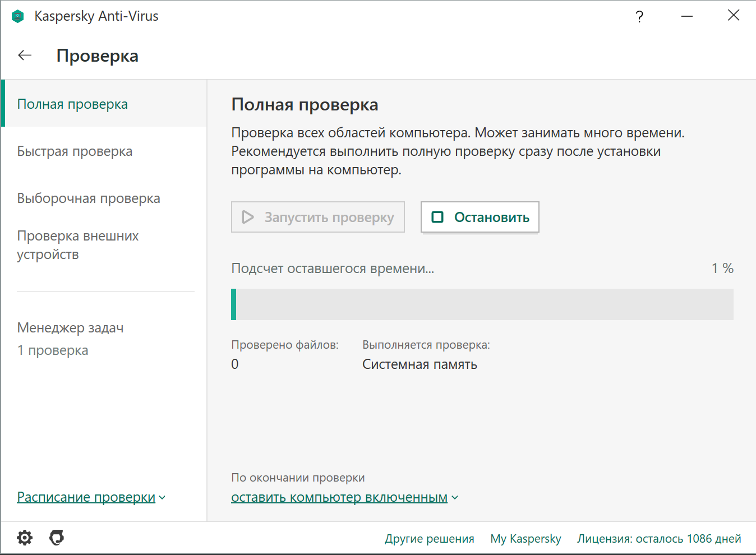The height and width of the screenshot is (555, 756).
Task: Open оставить компьютер включенным dropdown
Action: (344, 497)
